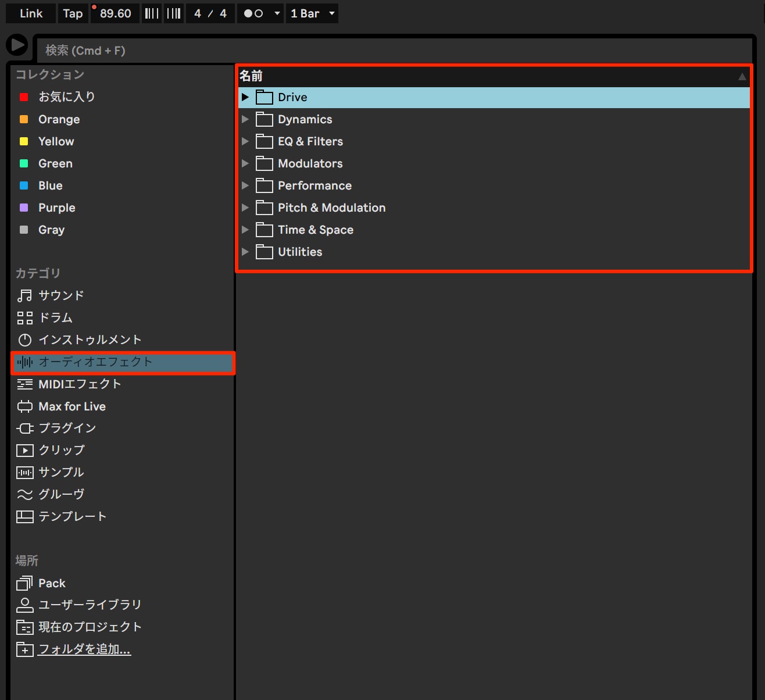765x700 pixels.
Task: Click the テンプレート layout icon
Action: (x=24, y=517)
